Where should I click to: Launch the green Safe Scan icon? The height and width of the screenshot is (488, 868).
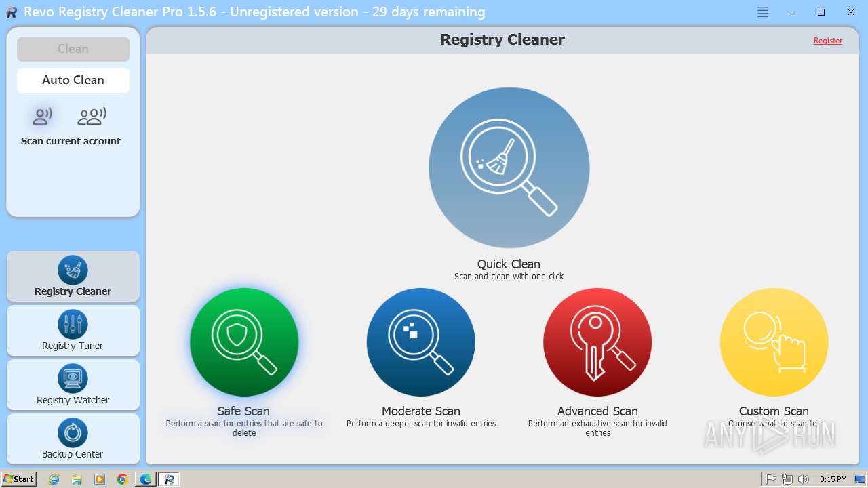[244, 342]
